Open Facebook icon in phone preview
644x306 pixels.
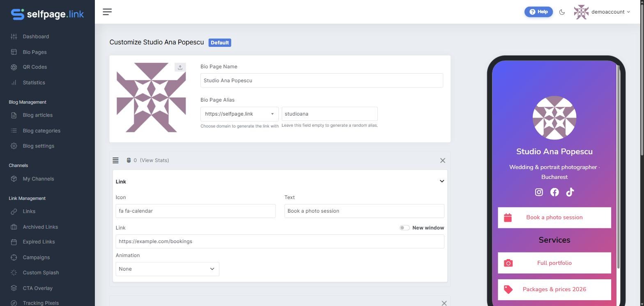point(554,192)
